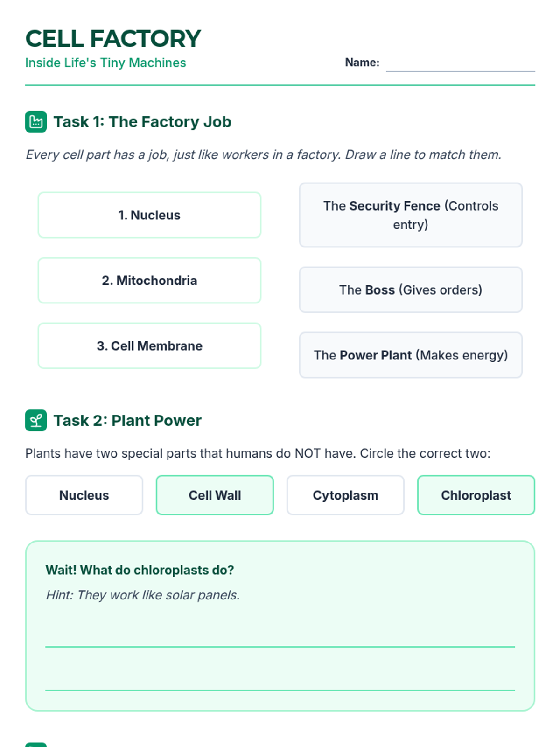Toggle the Cytoplasm choice
This screenshot has width=560, height=747.
pyautogui.click(x=345, y=495)
